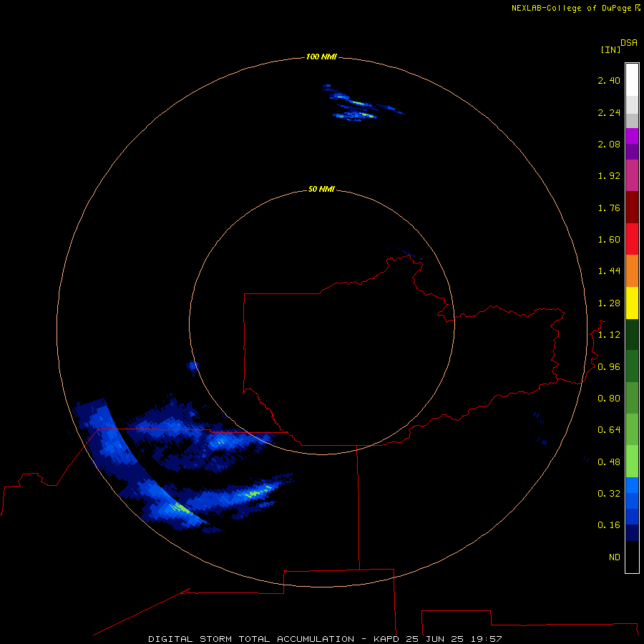Viewport: 644px width, 644px height.
Task: Click the 0.64 legend value
Action: tap(609, 430)
